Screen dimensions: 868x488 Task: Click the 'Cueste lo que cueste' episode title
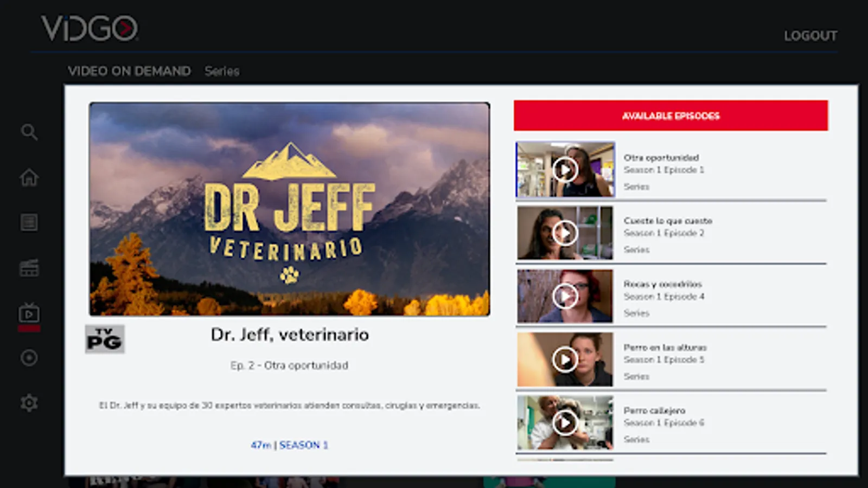coord(668,221)
